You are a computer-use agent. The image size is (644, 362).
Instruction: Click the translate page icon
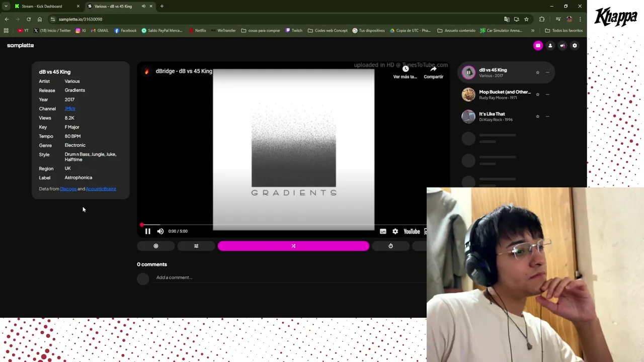507,19
